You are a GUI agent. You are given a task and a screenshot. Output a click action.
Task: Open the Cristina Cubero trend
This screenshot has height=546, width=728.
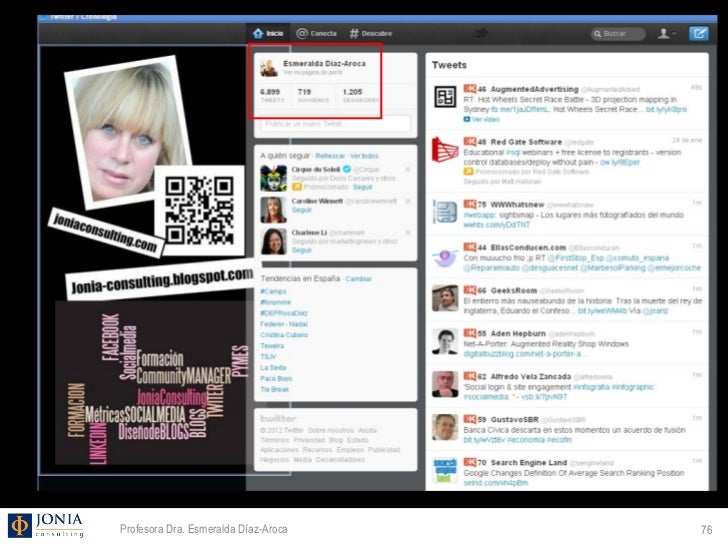pyautogui.click(x=284, y=335)
